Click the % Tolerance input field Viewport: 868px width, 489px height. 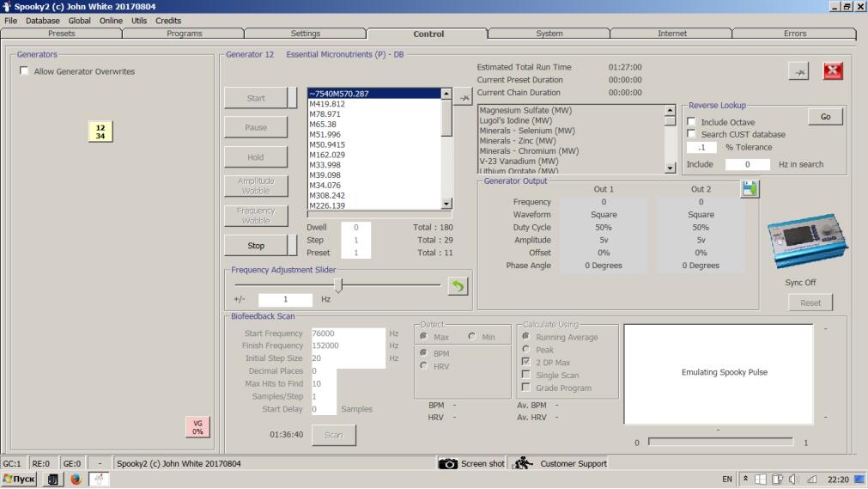(x=702, y=148)
